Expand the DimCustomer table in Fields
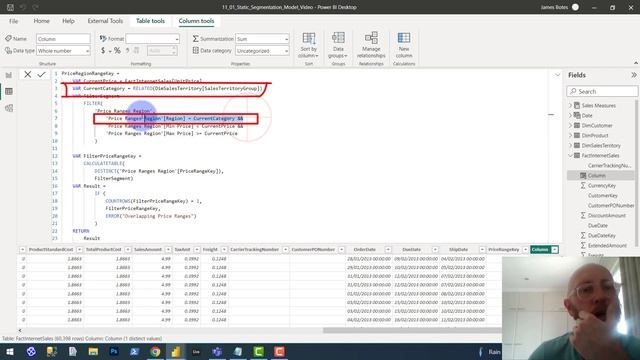Image resolution: width=640 pixels, height=360 pixels. pyautogui.click(x=571, y=125)
